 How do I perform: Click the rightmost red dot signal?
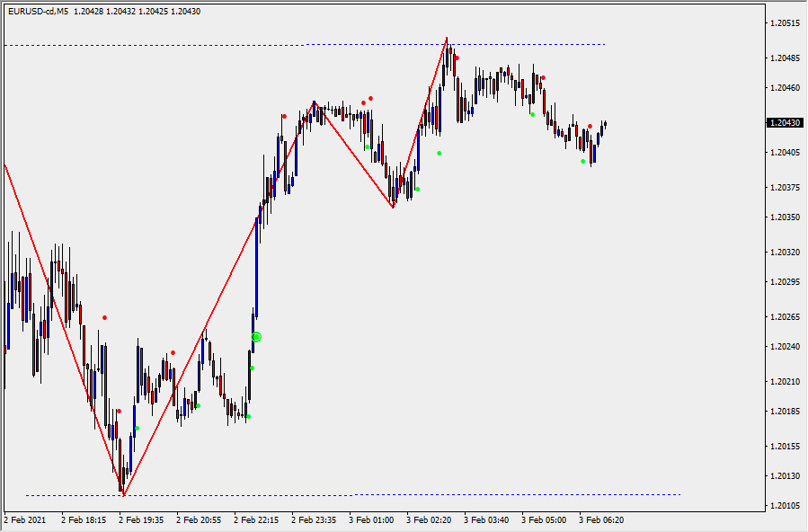[590, 126]
